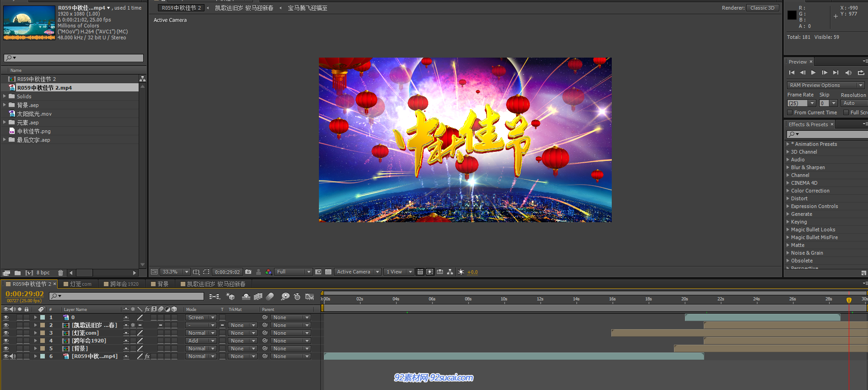Viewport: 868px width, 390px height.
Task: Jump to first frame in Preview panel
Action: pos(792,73)
